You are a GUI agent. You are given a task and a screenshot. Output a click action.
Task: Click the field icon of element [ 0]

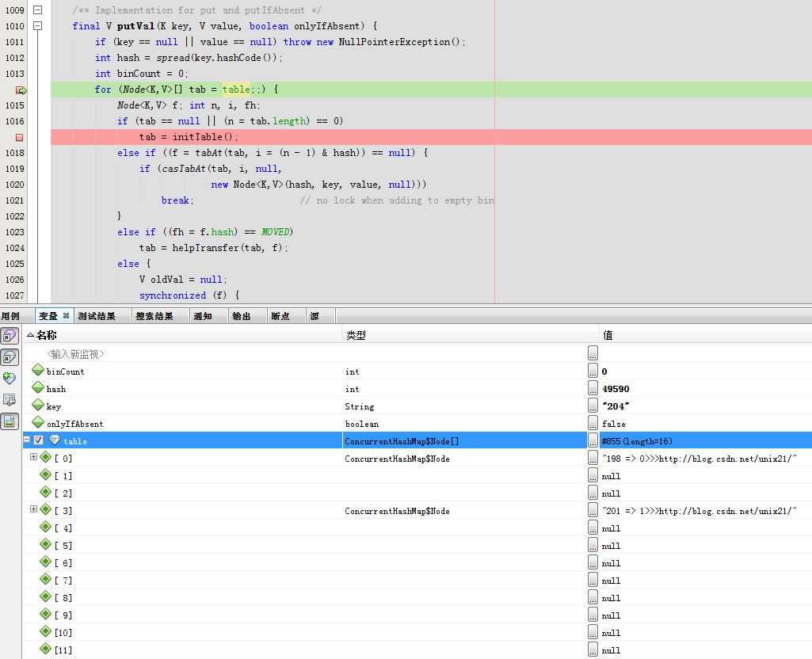46,457
